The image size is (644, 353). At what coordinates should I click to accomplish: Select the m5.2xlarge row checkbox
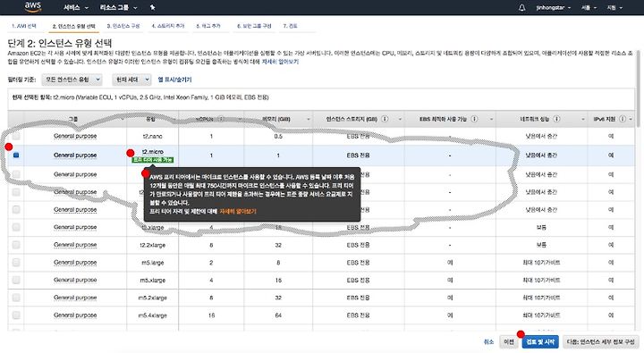(16, 298)
